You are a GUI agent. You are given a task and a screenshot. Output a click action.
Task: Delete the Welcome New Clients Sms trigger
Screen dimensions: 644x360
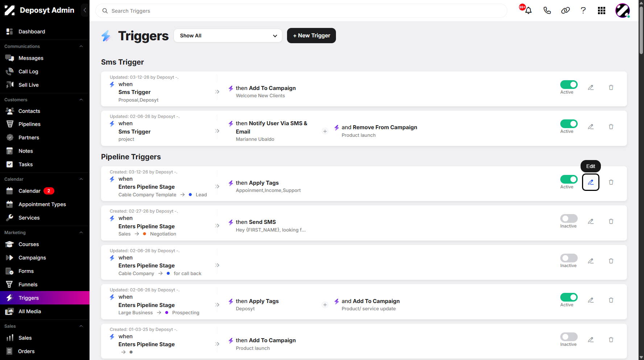point(611,87)
